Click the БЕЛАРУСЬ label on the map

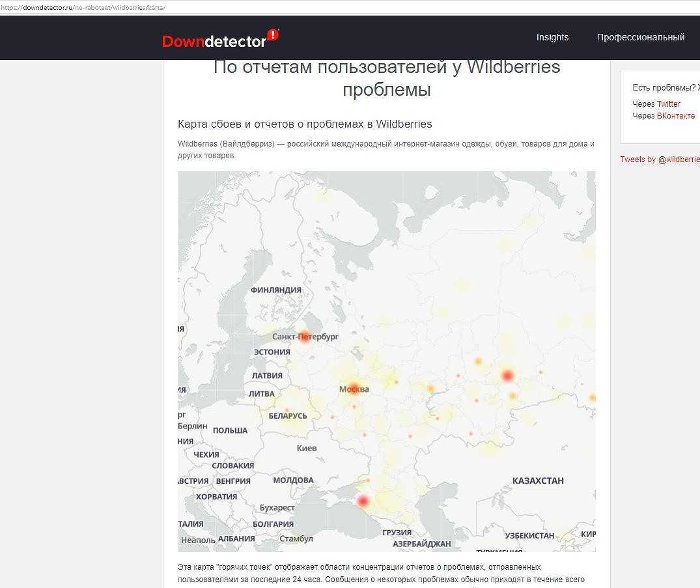click(288, 415)
